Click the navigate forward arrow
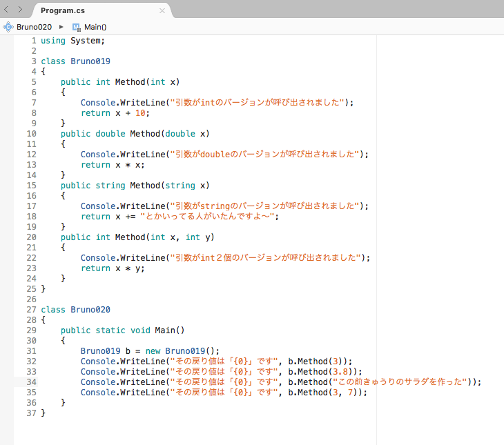 tap(20, 10)
